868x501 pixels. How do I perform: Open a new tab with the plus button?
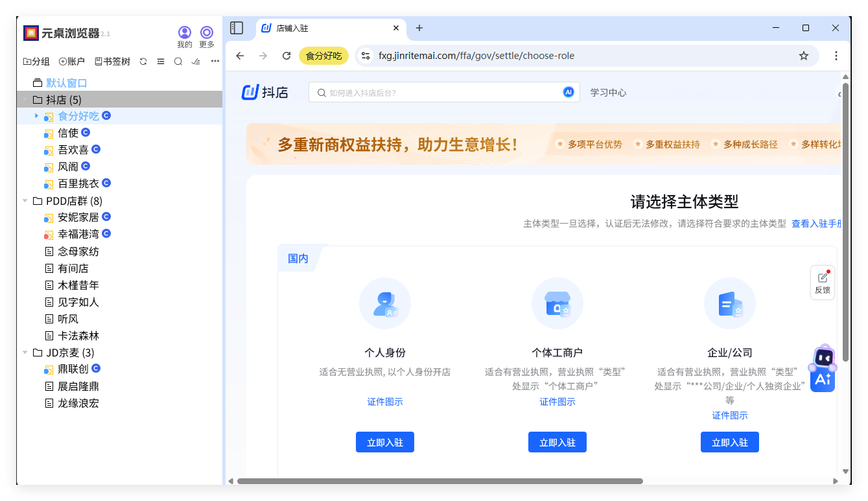(x=419, y=28)
